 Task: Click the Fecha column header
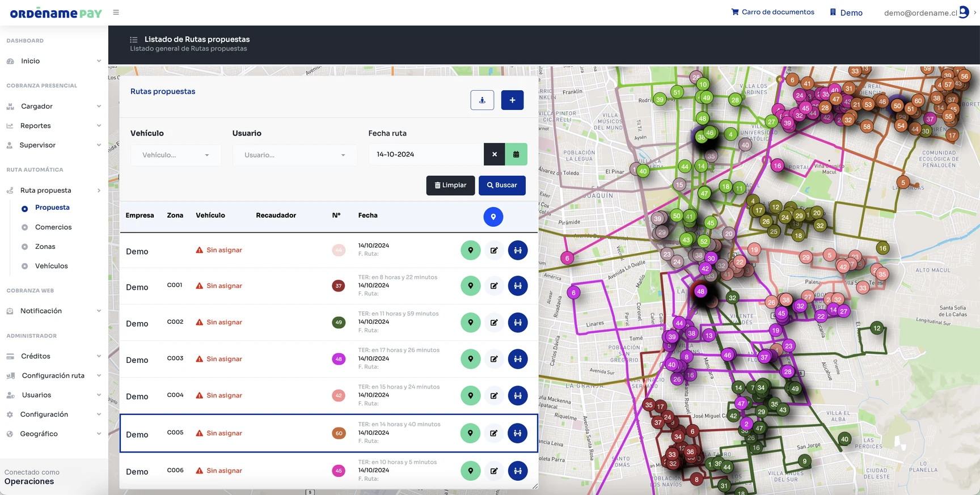coord(367,215)
